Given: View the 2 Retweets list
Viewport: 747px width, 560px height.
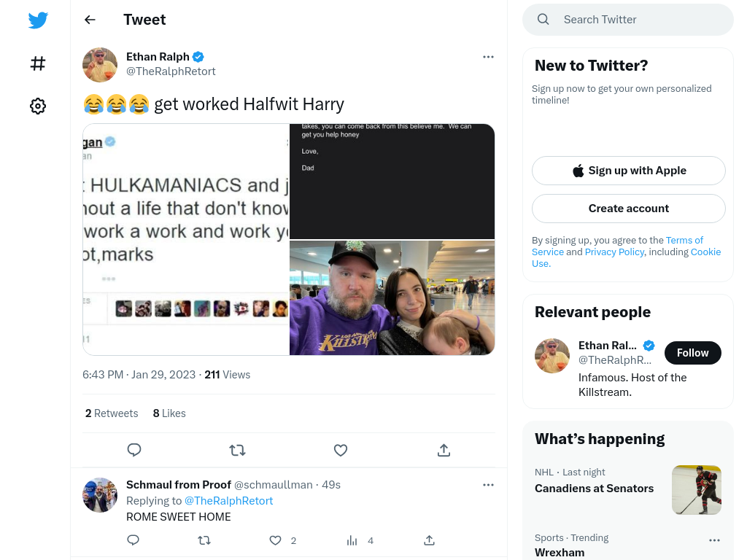Looking at the screenshot, I should coord(112,413).
